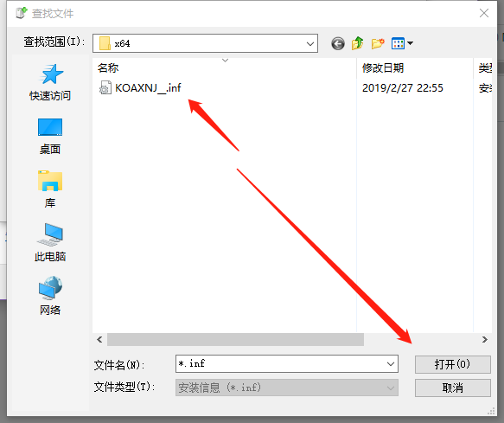Select 此电脑 in sidebar
This screenshot has width=504, height=423.
[x=50, y=242]
